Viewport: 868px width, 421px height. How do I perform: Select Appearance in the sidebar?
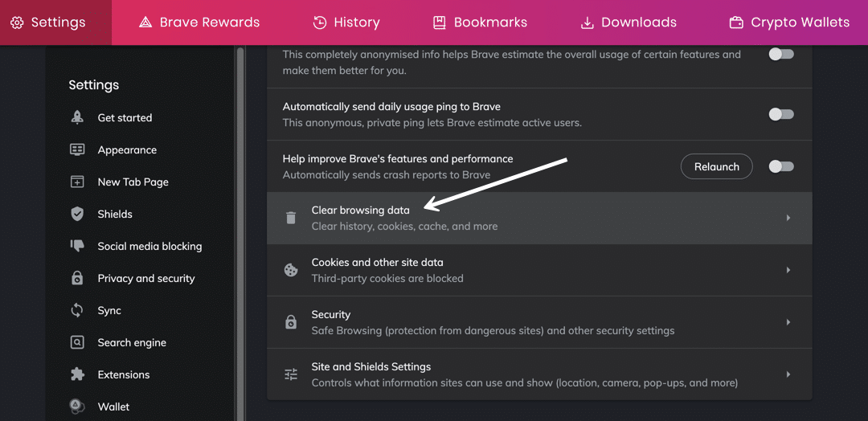tap(127, 149)
